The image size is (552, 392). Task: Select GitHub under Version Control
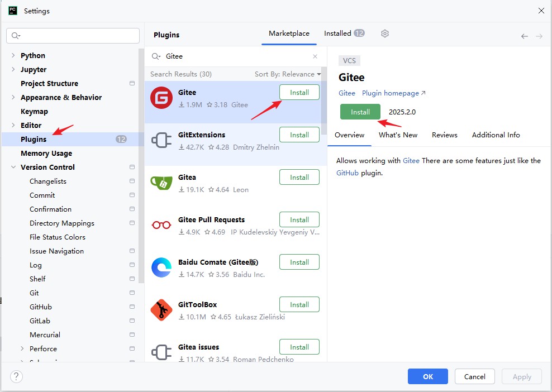[x=41, y=307]
